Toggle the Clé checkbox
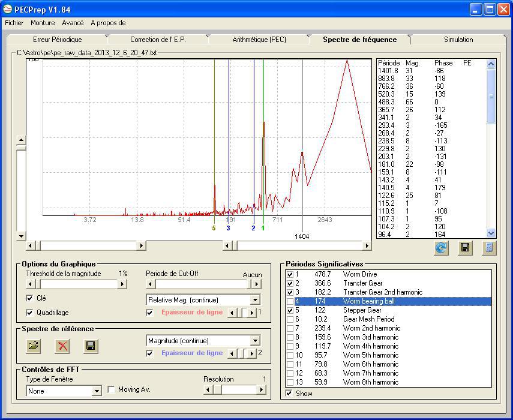Viewport: 513px width, 420px height. pyautogui.click(x=29, y=298)
